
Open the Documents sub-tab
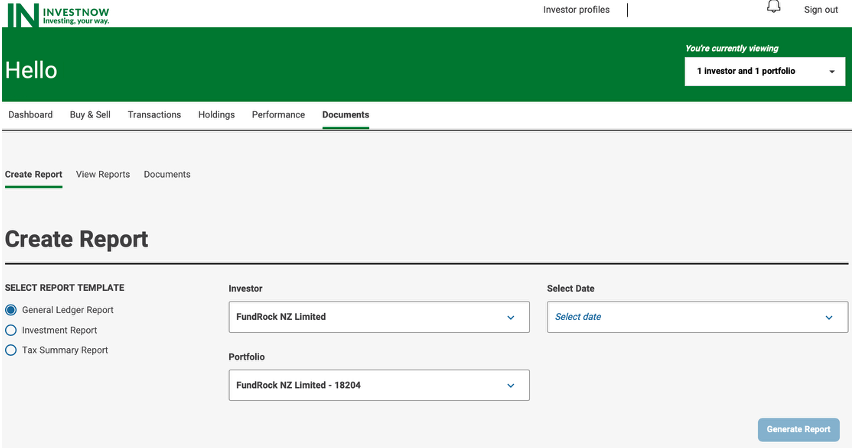pos(167,174)
